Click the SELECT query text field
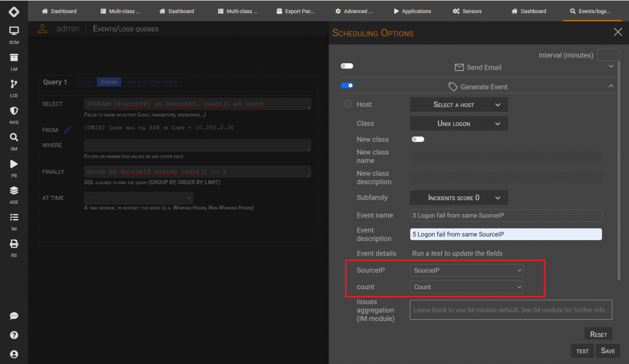 [x=197, y=104]
